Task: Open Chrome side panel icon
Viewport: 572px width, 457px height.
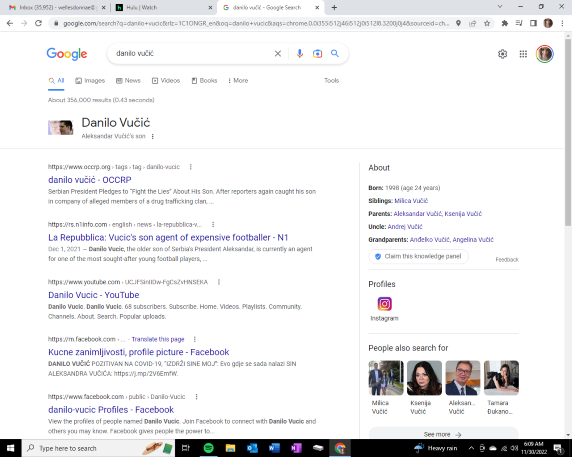Action: pos(533,23)
